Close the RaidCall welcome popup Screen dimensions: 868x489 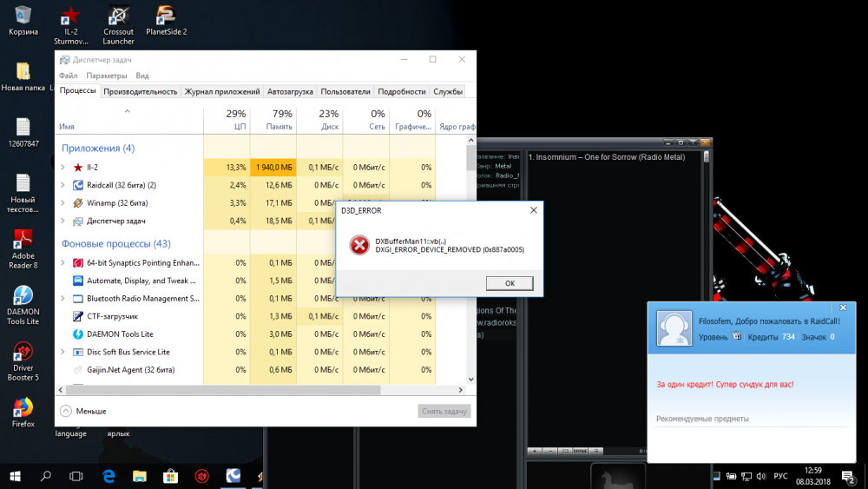(x=841, y=308)
